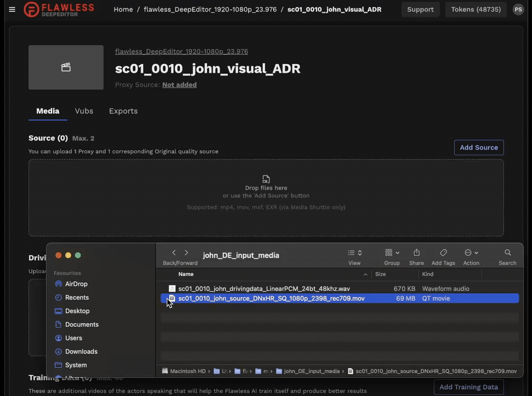
Task: Sort by Size column header
Action: click(x=380, y=274)
